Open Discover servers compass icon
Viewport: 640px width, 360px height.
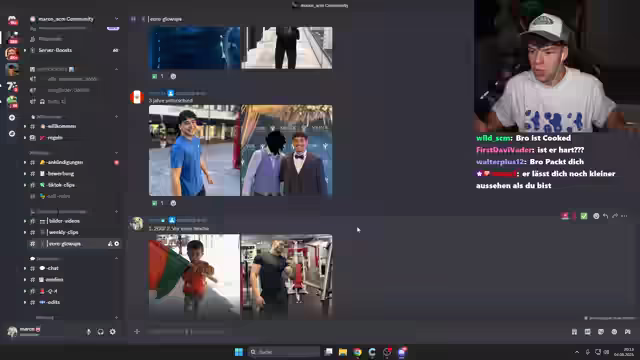coord(12,133)
